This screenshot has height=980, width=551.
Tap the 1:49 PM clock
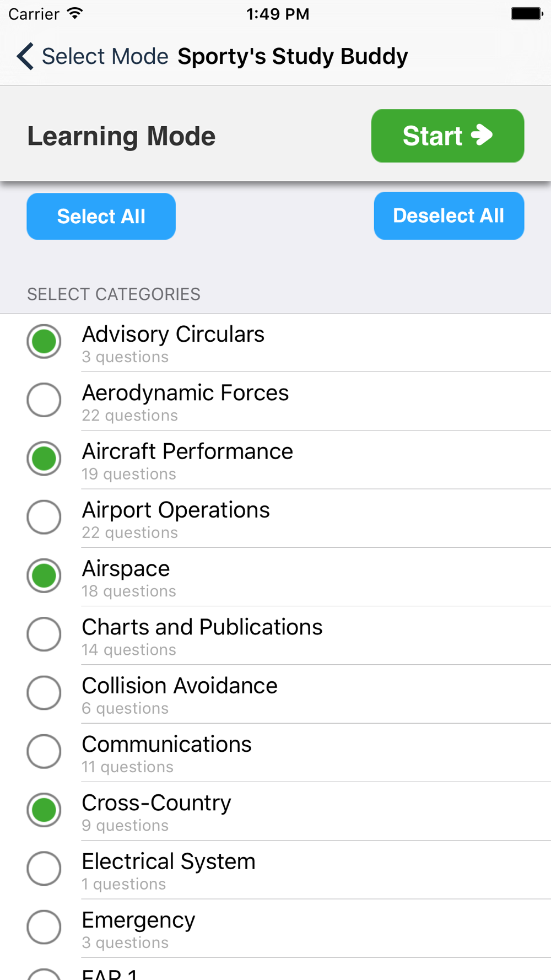[278, 14]
